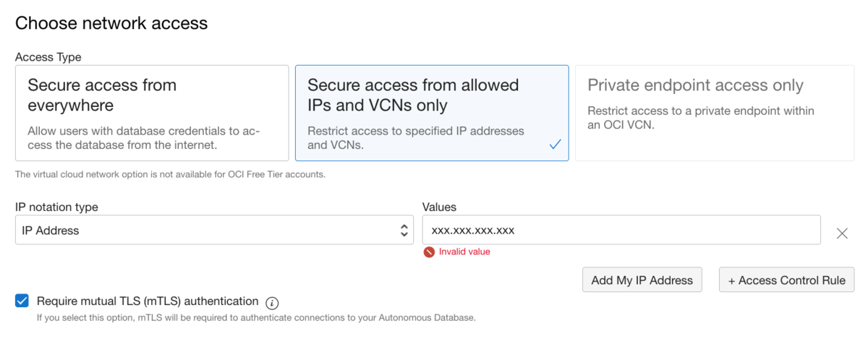The height and width of the screenshot is (347, 868).
Task: Click the blue checkmark on the selected access card
Action: 555,145
